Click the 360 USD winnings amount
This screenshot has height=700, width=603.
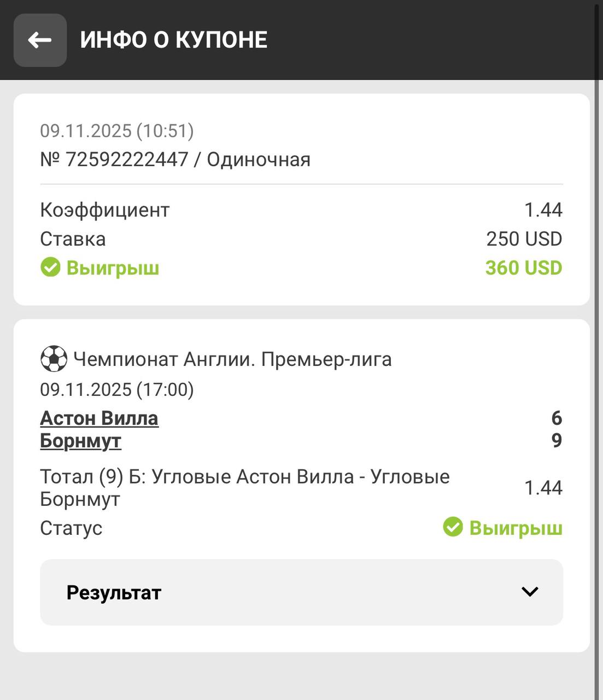[x=523, y=268]
